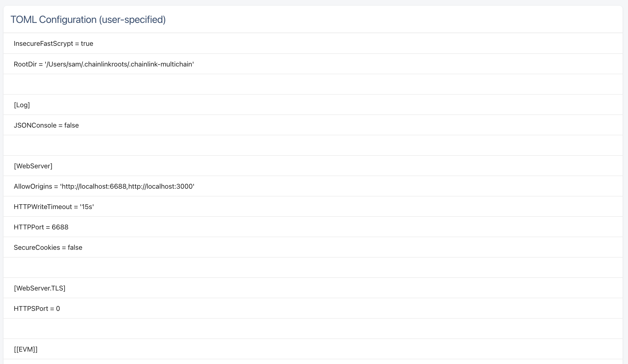Select the SecureCookies = false row
This screenshot has height=364, width=628.
click(x=48, y=248)
